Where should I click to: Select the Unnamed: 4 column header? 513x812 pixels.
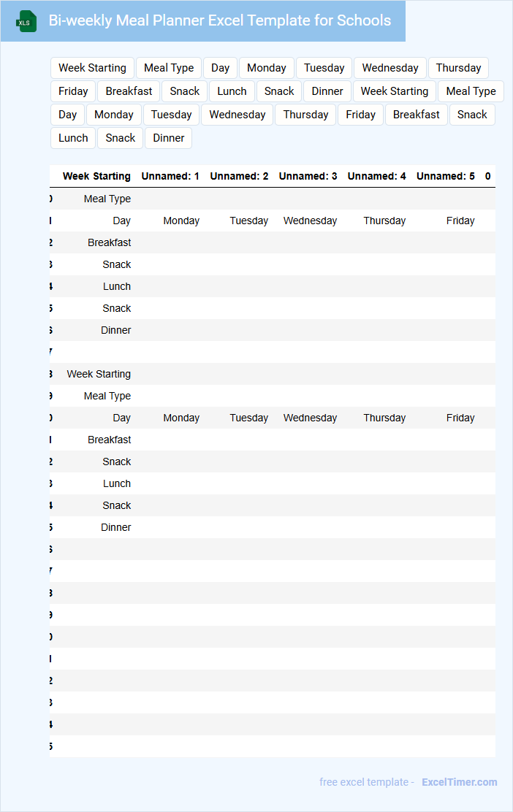click(x=377, y=176)
